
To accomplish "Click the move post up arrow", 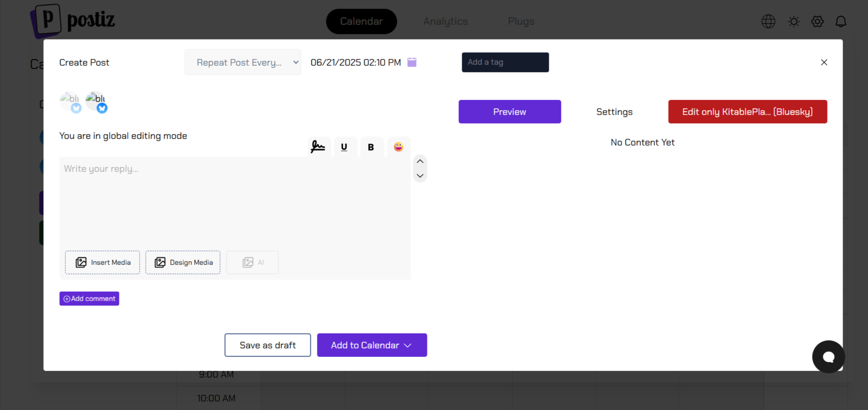I will coord(420,162).
